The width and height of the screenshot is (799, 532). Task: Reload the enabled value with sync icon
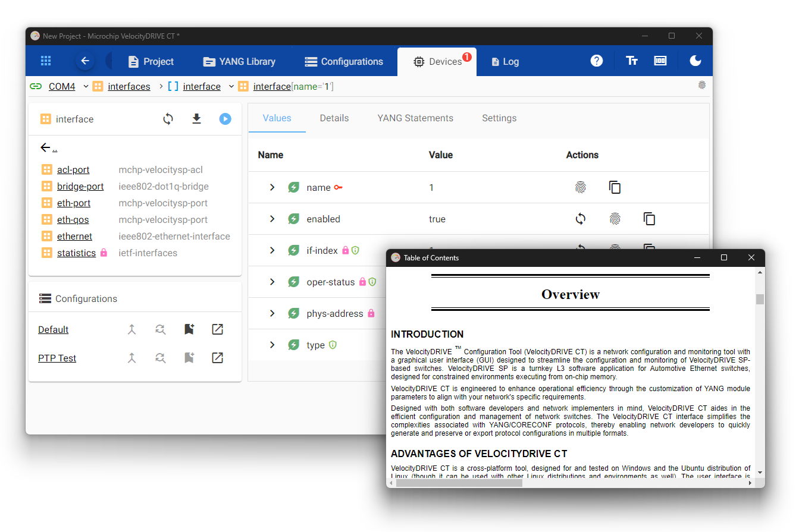coord(581,219)
